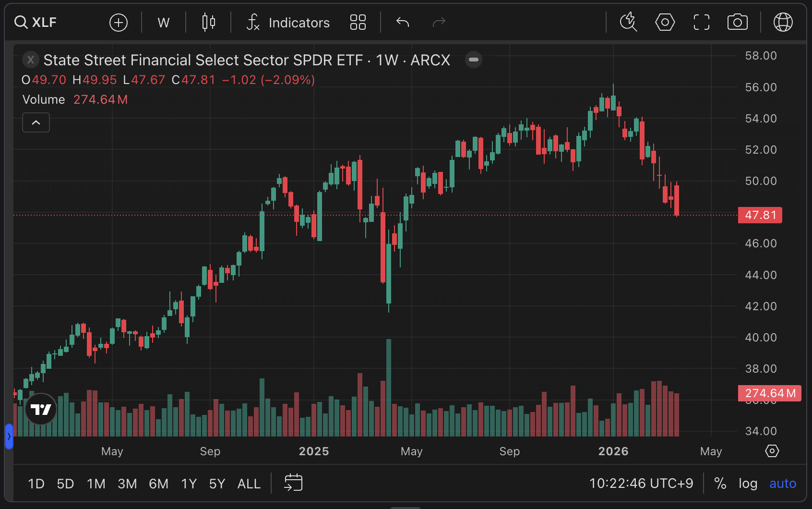The height and width of the screenshot is (509, 812).
Task: Open chart settings hexagon icon
Action: (x=665, y=23)
